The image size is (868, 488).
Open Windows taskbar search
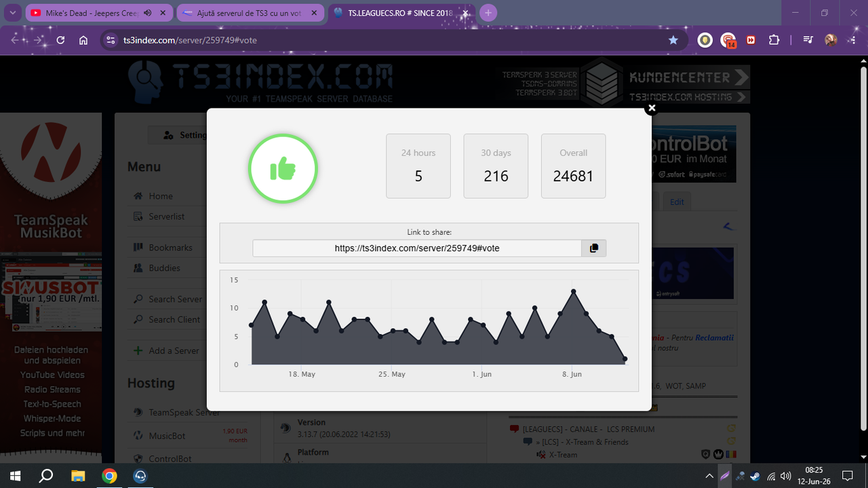pyautogui.click(x=46, y=476)
